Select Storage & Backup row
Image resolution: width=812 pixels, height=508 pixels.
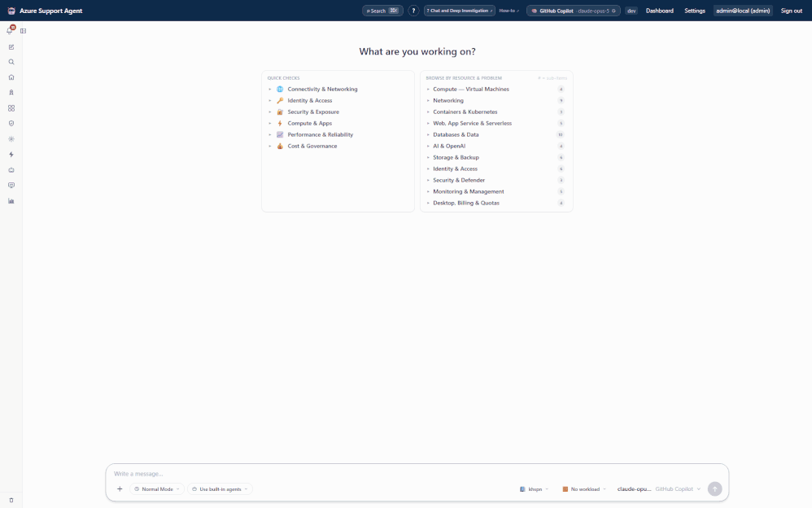coord(496,158)
